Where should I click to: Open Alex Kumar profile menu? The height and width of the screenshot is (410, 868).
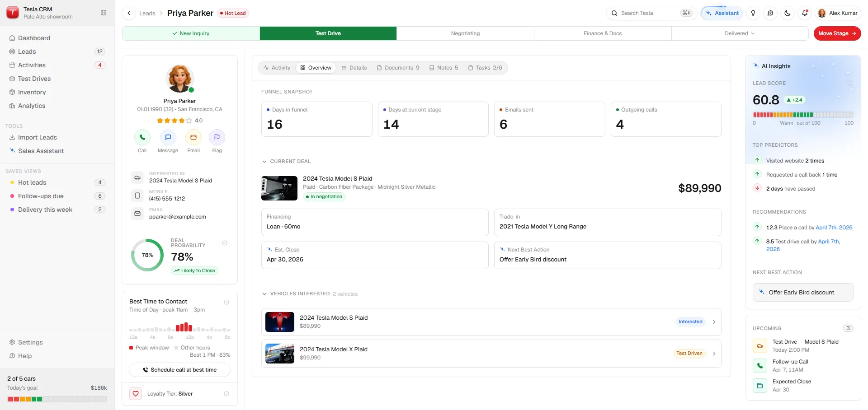click(838, 13)
